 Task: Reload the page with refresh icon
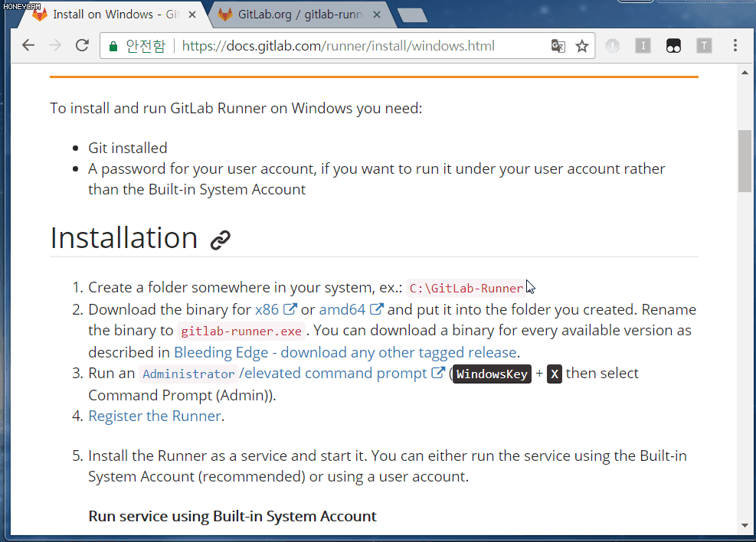point(82,45)
